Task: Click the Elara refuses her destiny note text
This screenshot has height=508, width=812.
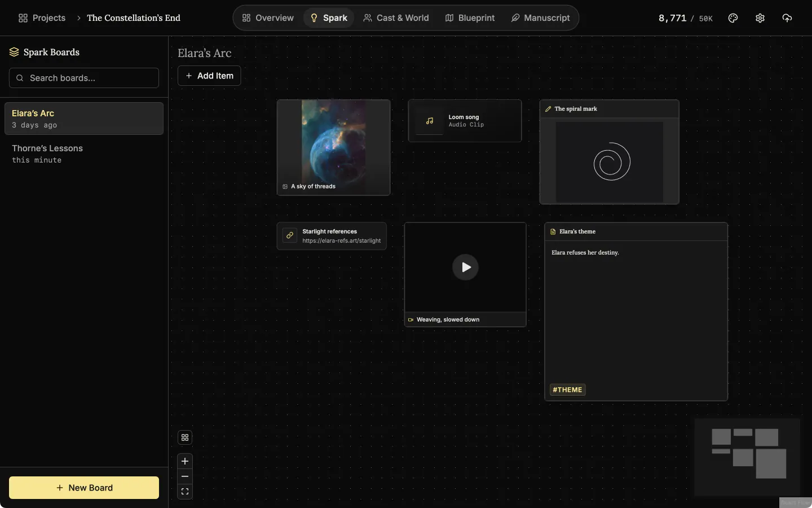Action: [x=585, y=252]
